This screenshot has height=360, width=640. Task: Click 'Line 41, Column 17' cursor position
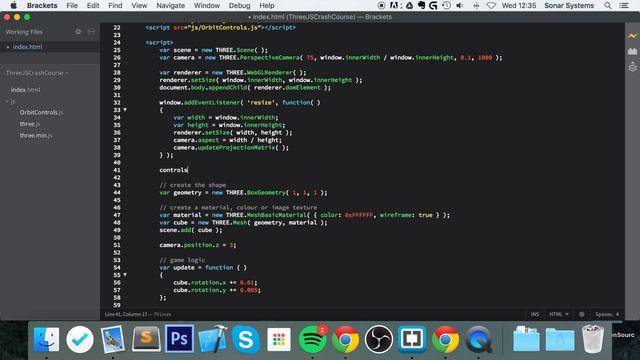[126, 314]
